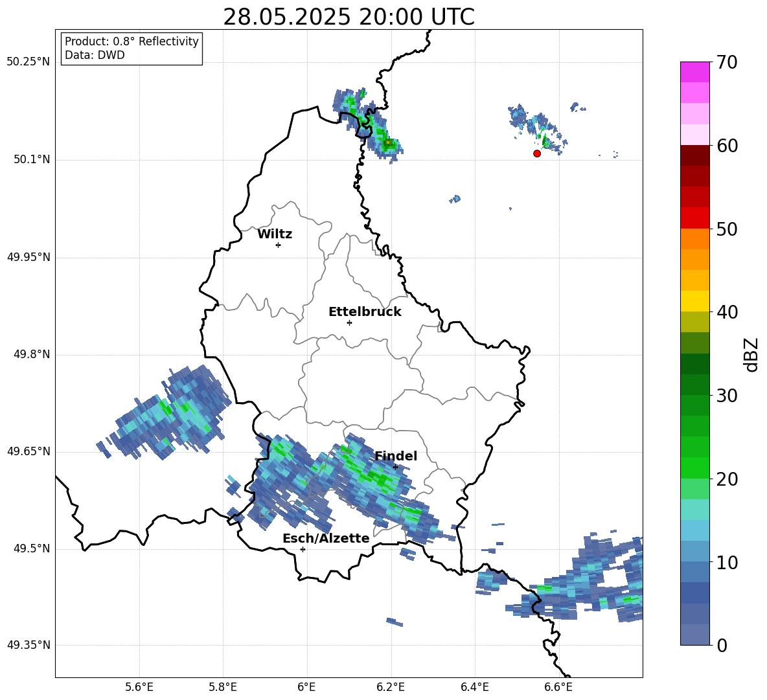767x700 pixels.
Task: Click the 6°E longitude label
Action: point(306,687)
